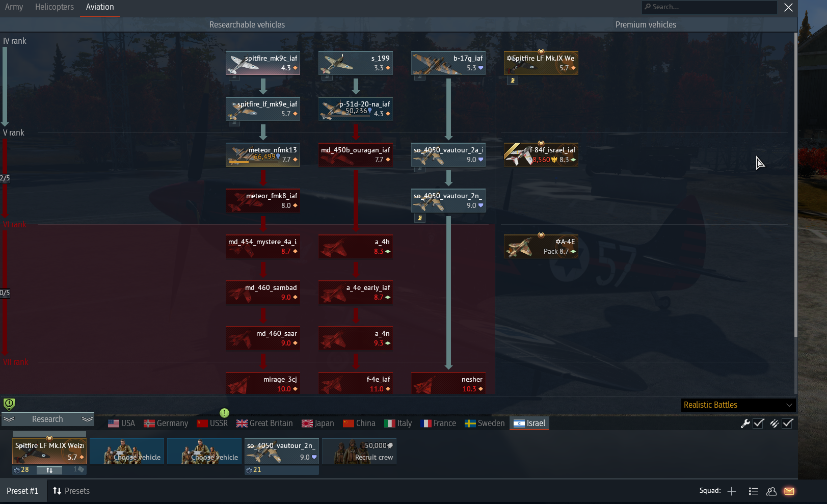Click the talisman medal atop the crew-slot Spitfire card
The height and width of the screenshot is (504, 827).
49,438
